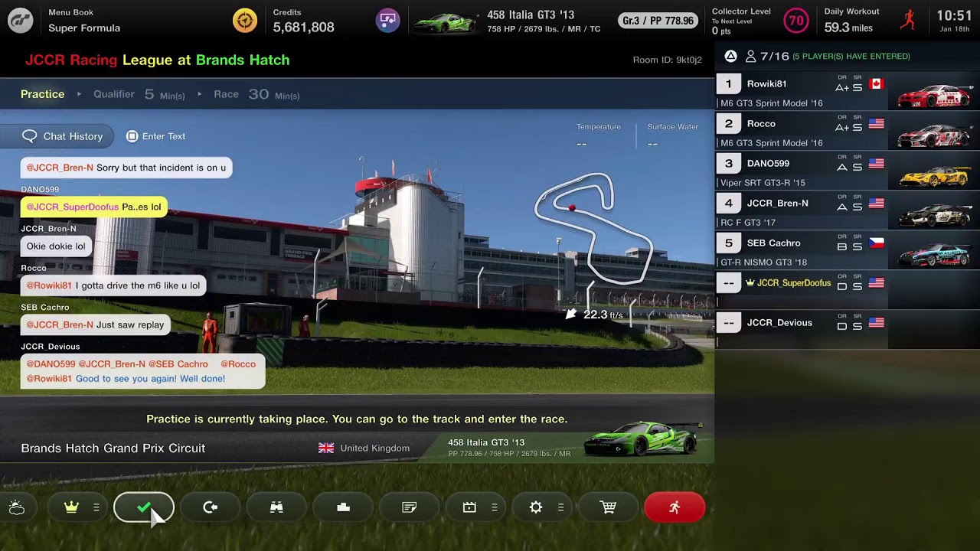Click the Room ID: 9kt0j2 text
The image size is (980, 551).
point(668,60)
